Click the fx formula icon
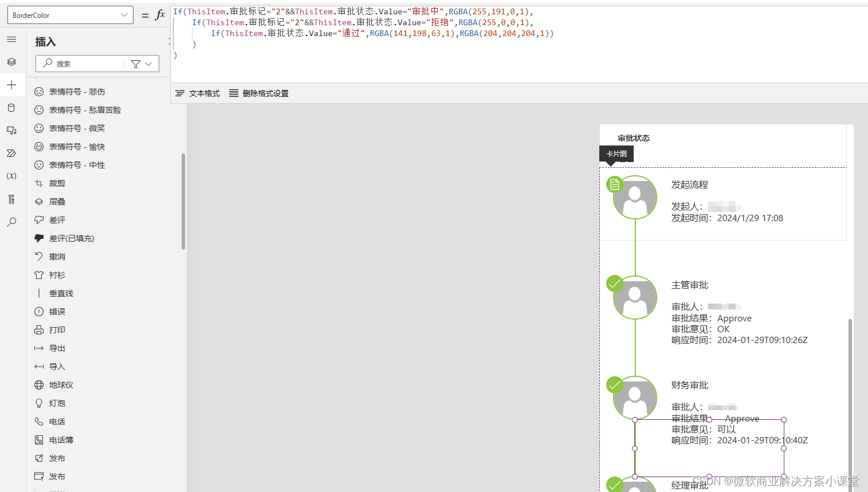 (160, 15)
